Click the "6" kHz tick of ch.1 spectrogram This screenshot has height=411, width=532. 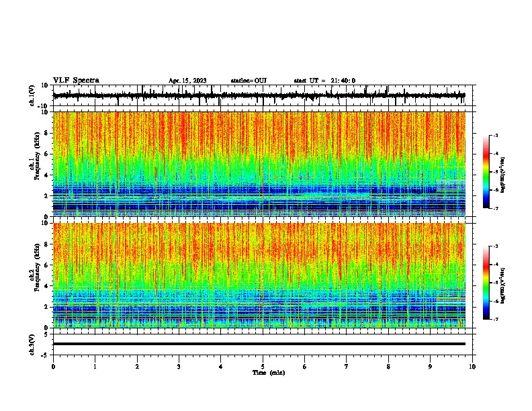(x=46, y=154)
